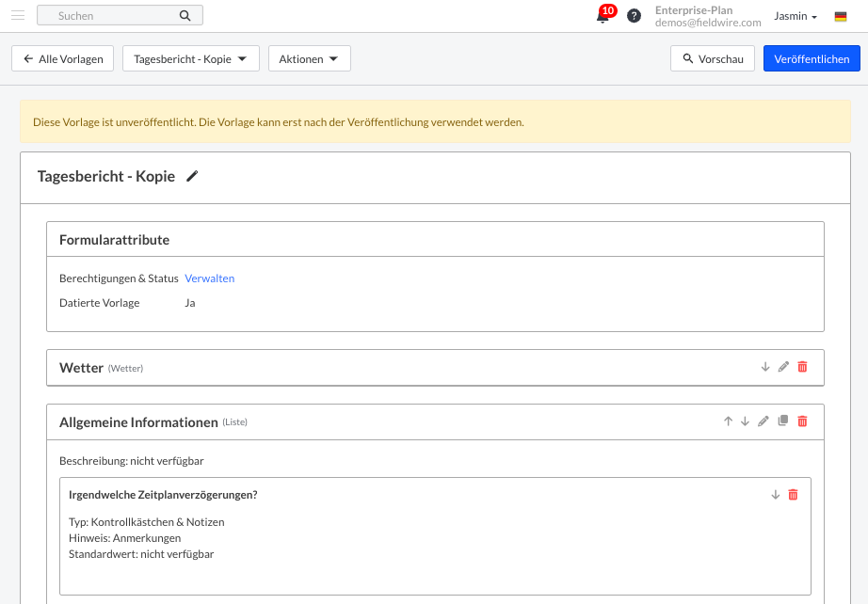Open the hamburger menu icon

click(18, 15)
